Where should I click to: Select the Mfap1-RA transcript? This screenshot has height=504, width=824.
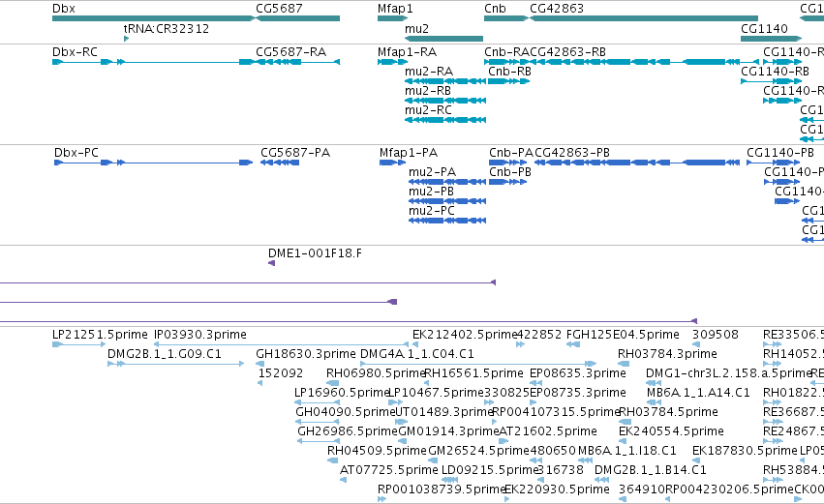[x=392, y=62]
